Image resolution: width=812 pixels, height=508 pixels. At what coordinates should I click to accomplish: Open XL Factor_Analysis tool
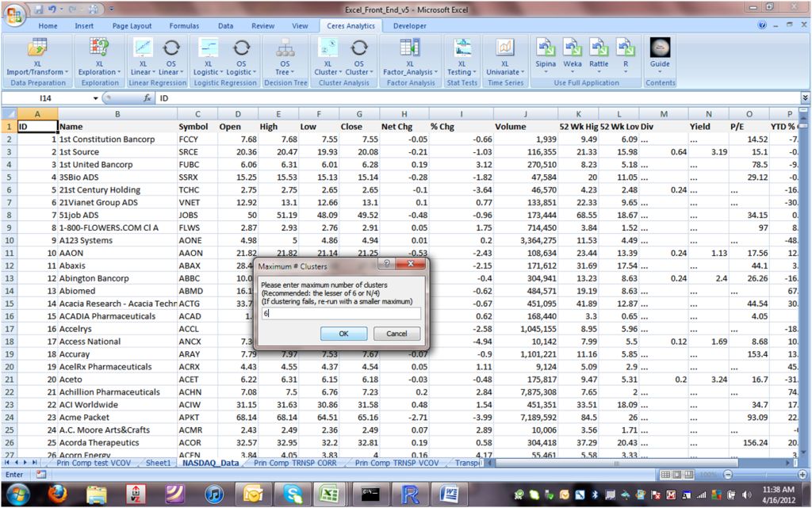tap(410, 55)
